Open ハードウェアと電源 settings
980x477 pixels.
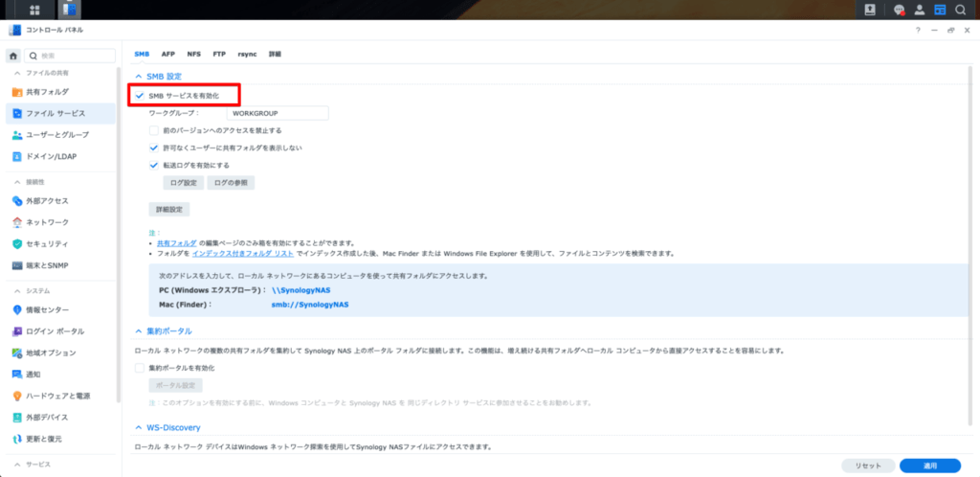tap(60, 396)
